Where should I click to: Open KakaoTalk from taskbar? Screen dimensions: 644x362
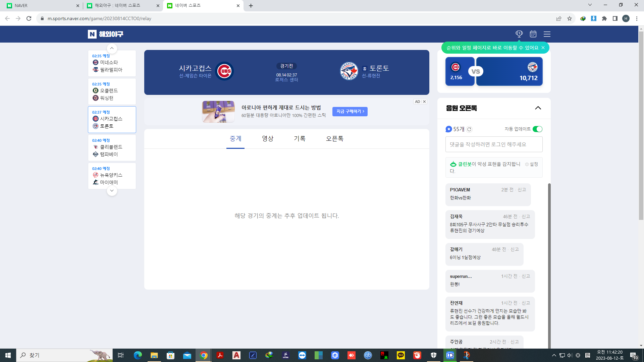click(401, 355)
